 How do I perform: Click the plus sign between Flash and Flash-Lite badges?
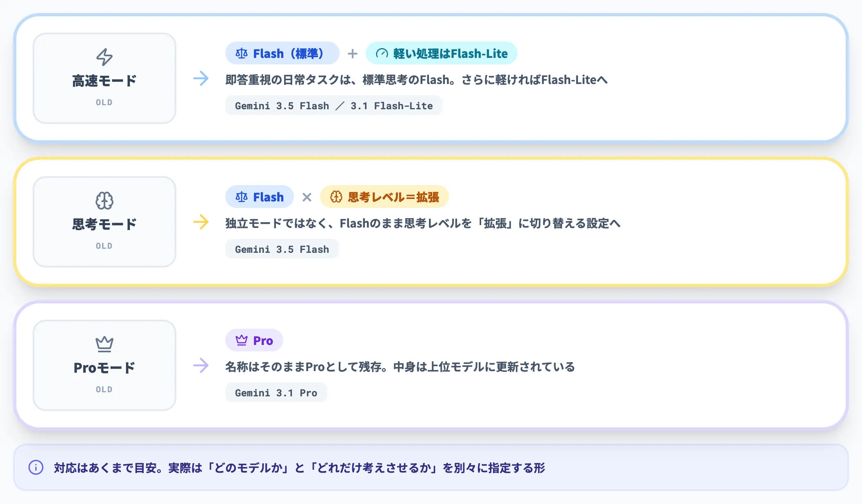353,53
